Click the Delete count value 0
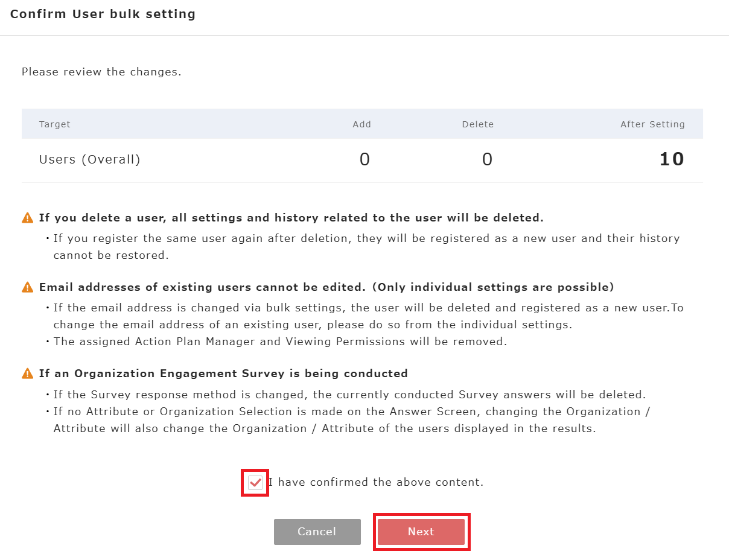729x560 pixels. click(x=487, y=159)
